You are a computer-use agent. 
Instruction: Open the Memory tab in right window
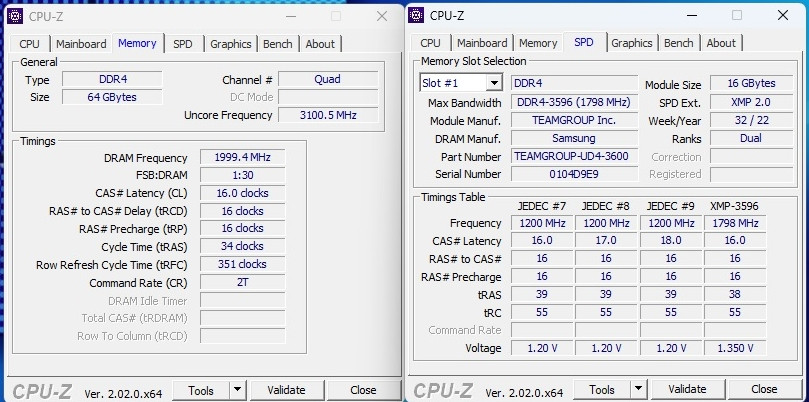pos(538,43)
